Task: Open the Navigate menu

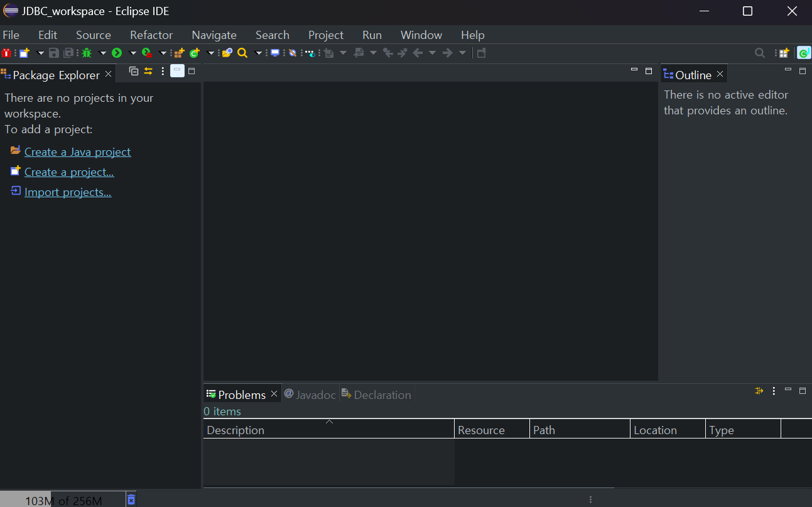Action: pyautogui.click(x=214, y=35)
